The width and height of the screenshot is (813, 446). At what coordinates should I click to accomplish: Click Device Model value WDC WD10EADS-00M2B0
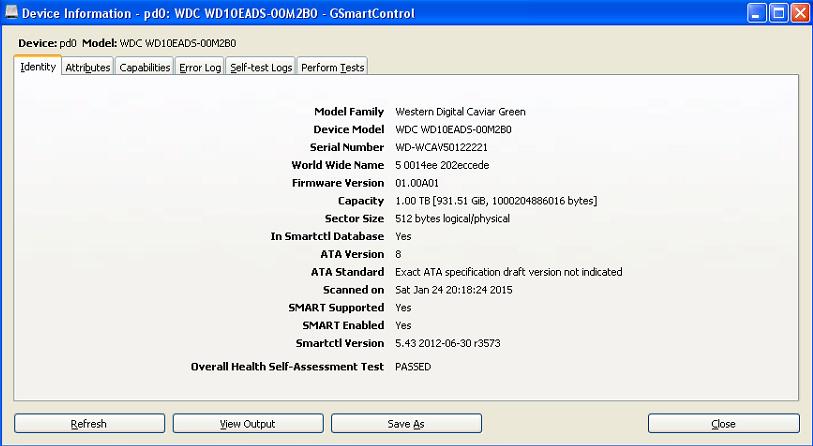coord(453,130)
